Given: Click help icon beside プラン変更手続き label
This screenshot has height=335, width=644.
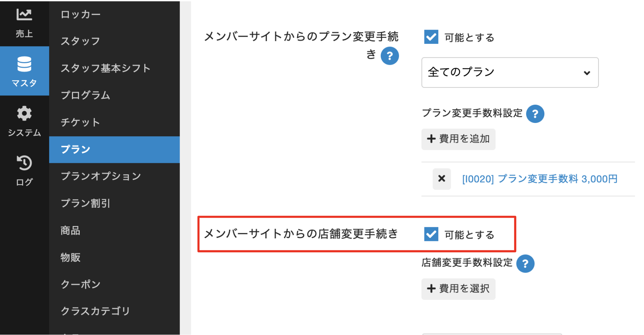Looking at the screenshot, I should click(389, 56).
